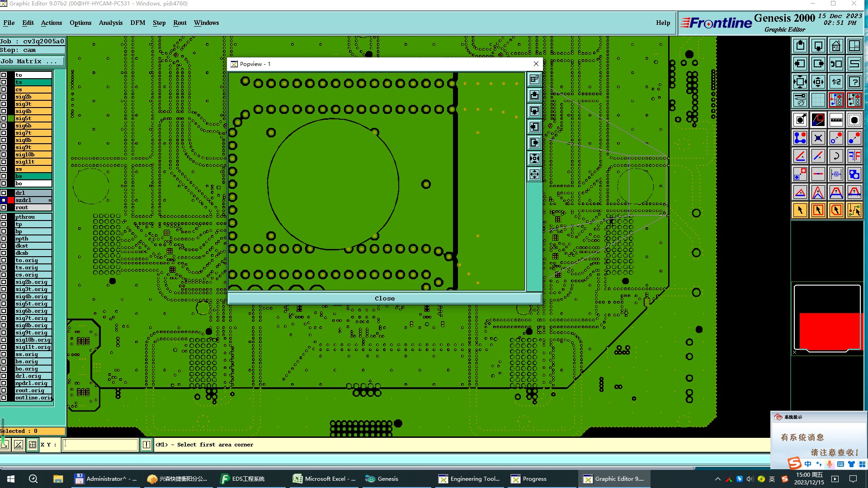Expand hidden system tray icons chevron

pyautogui.click(x=717, y=479)
